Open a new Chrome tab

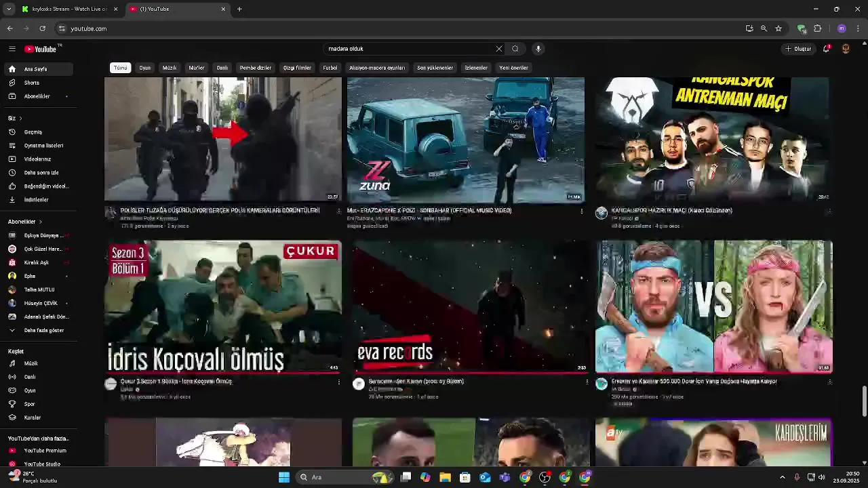239,9
